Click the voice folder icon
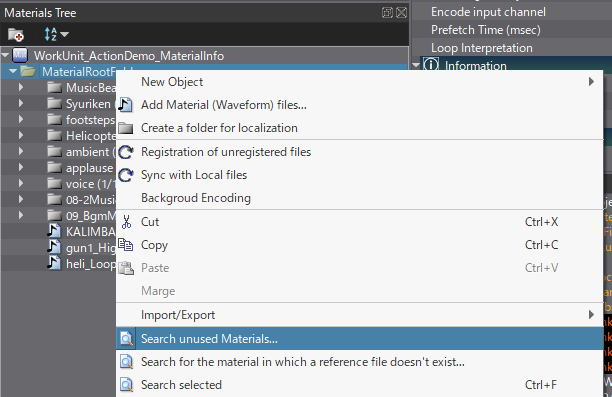Viewport: 612px width, 397px height. (x=54, y=183)
